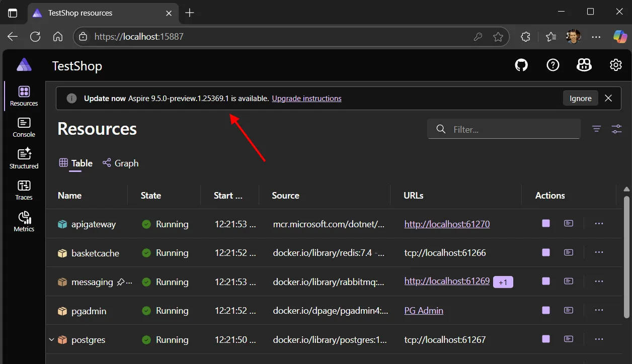Select the Table view tab
Image resolution: width=632 pixels, height=364 pixels.
[x=75, y=163]
